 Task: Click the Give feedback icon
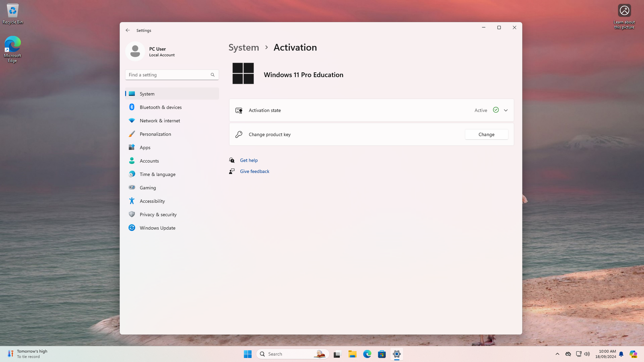pyautogui.click(x=232, y=171)
